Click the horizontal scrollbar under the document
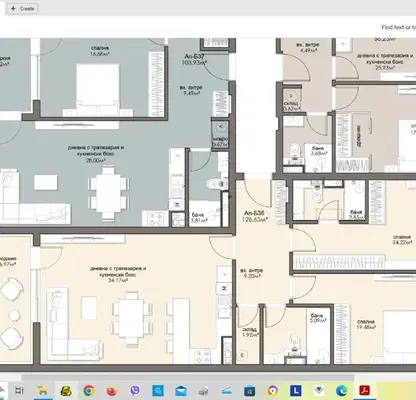 [187, 378]
